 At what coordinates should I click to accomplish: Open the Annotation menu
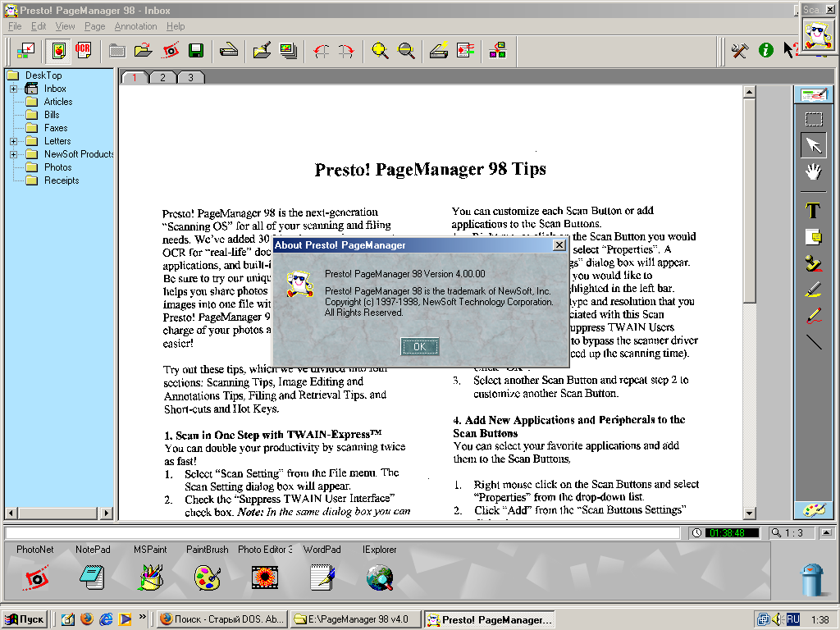135,26
